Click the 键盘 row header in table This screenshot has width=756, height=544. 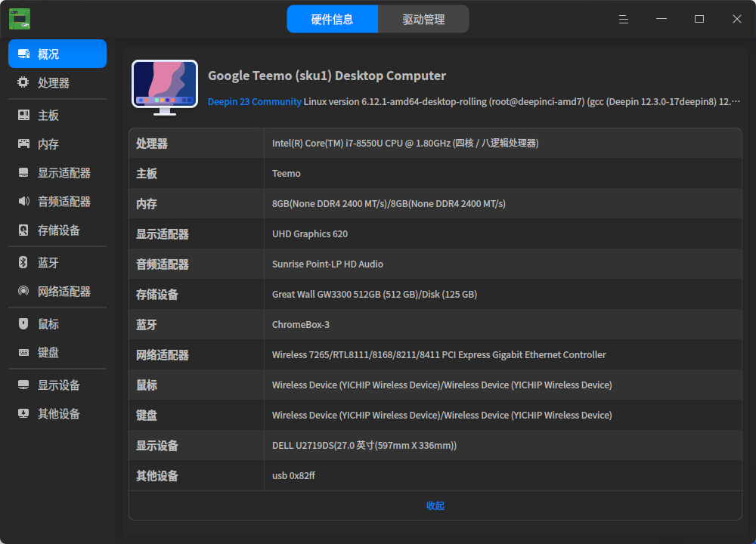[x=147, y=416]
